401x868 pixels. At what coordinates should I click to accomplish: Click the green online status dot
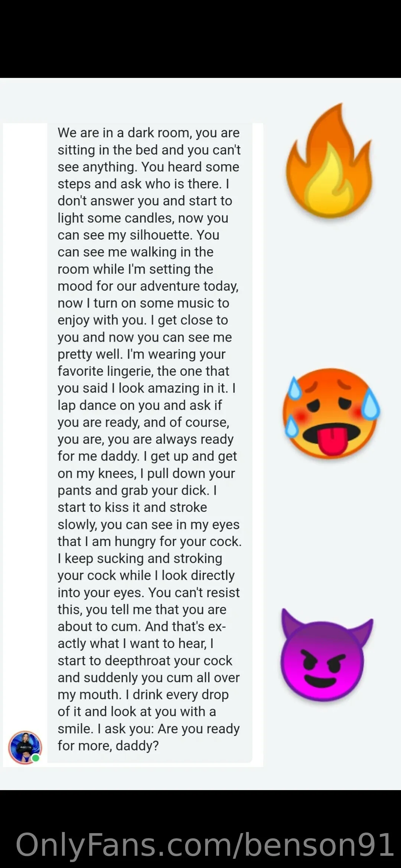point(36,758)
